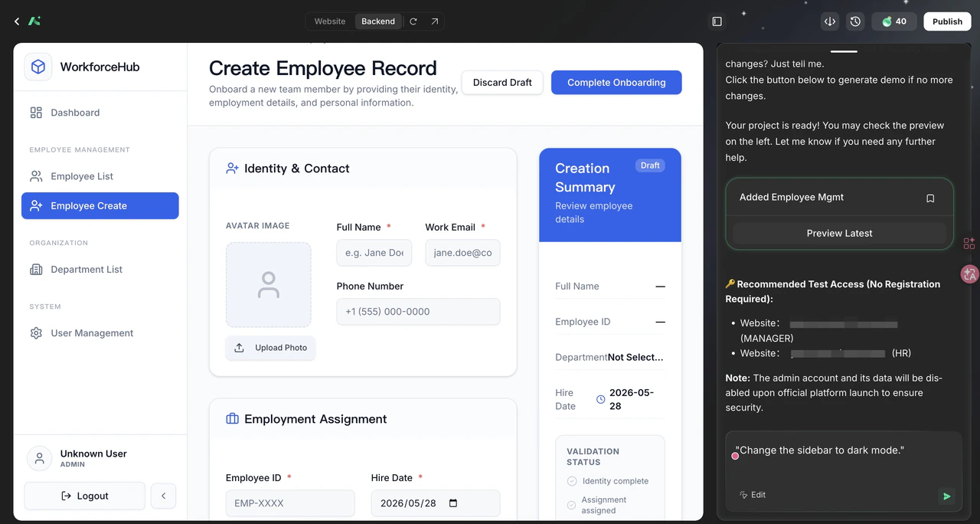Image resolution: width=980 pixels, height=524 pixels.
Task: Click the green send arrow button
Action: (x=946, y=496)
